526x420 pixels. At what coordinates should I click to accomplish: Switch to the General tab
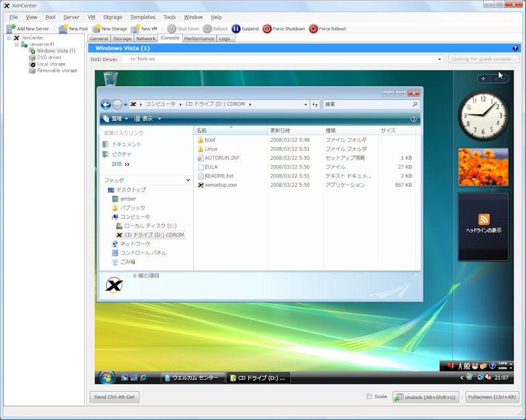(x=99, y=39)
